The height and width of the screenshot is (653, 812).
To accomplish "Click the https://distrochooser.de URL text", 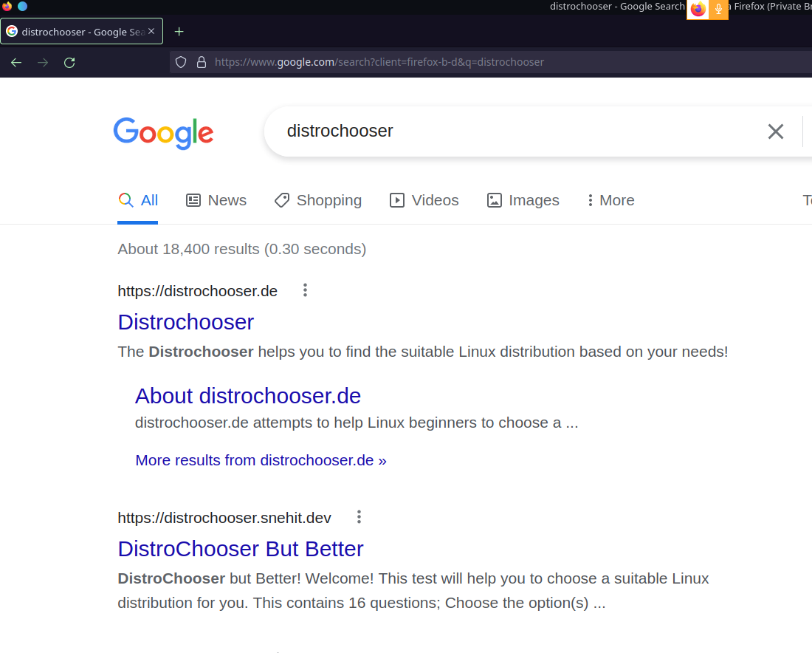I will point(197,291).
